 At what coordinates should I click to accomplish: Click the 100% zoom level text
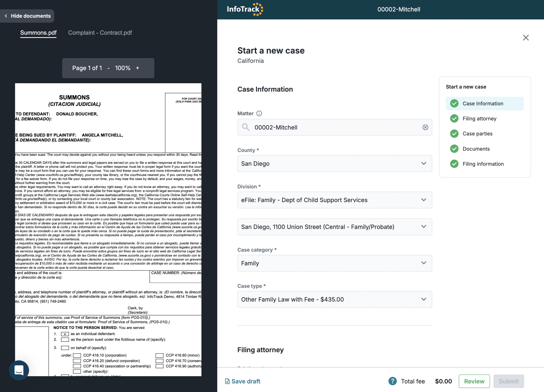pyautogui.click(x=123, y=68)
